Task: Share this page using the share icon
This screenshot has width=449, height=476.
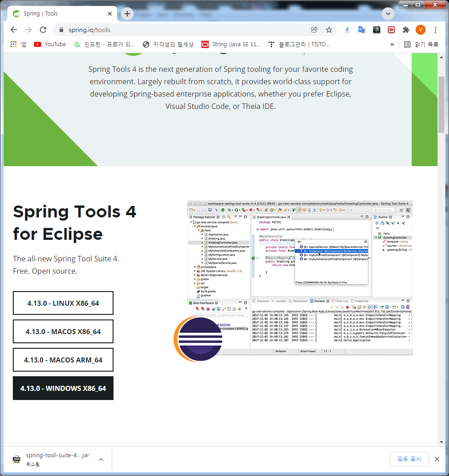Action: pyautogui.click(x=314, y=30)
